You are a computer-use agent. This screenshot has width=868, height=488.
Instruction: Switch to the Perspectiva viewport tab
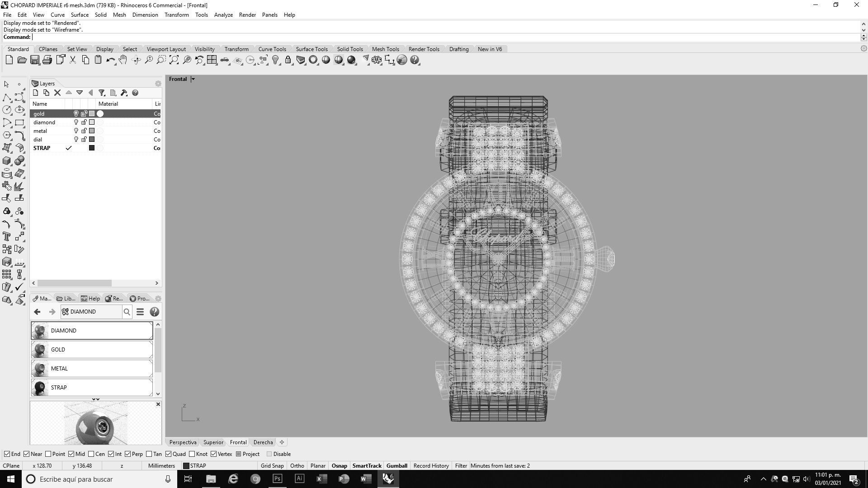pos(183,442)
